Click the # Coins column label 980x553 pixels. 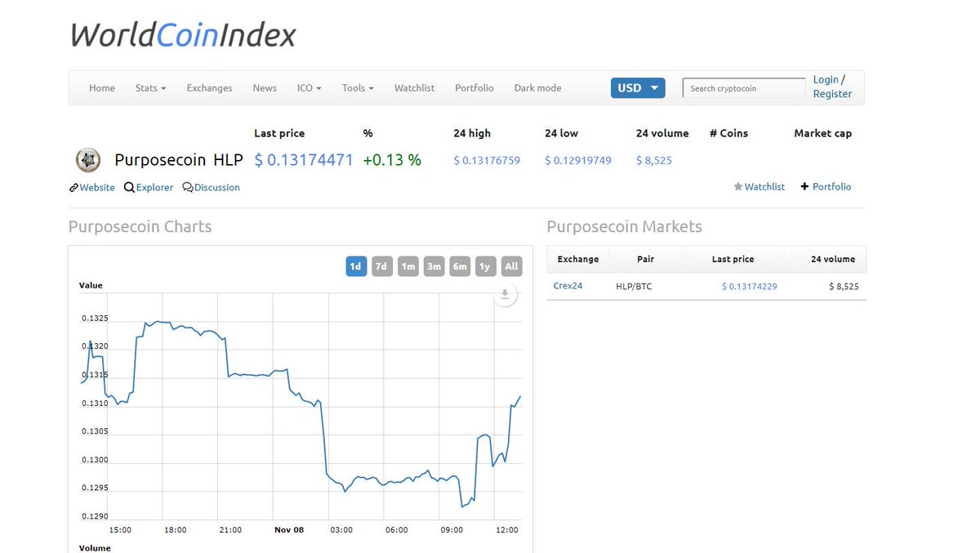point(728,133)
